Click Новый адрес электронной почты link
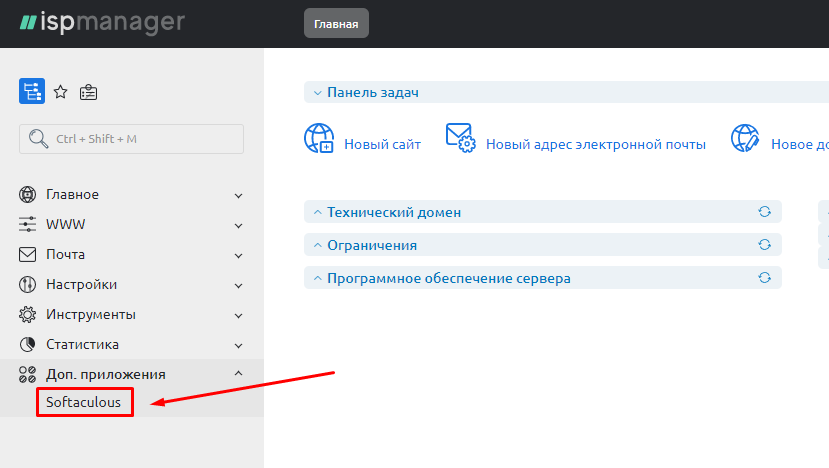This screenshot has width=829, height=468. (595, 144)
